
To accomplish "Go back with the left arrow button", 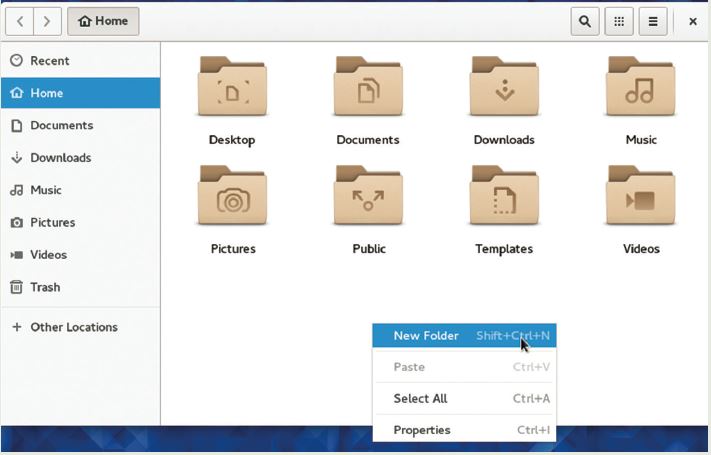I will tap(19, 21).
